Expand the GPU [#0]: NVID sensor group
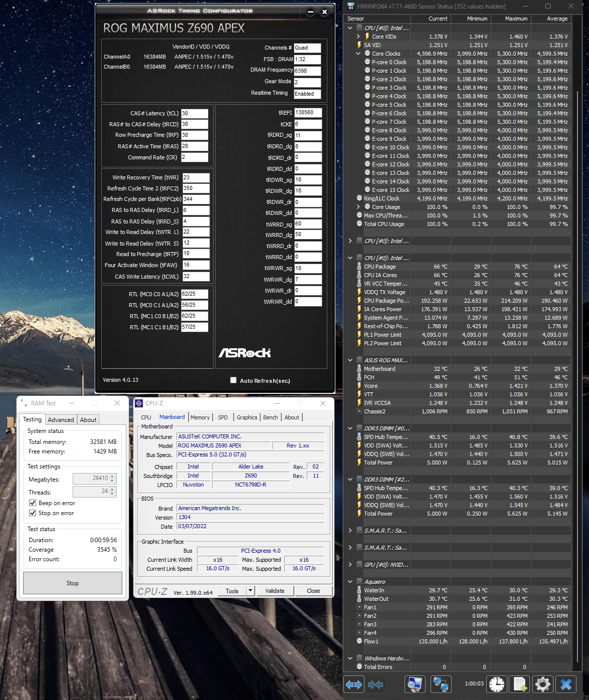Image resolution: width=589 pixels, height=700 pixels. (x=350, y=565)
